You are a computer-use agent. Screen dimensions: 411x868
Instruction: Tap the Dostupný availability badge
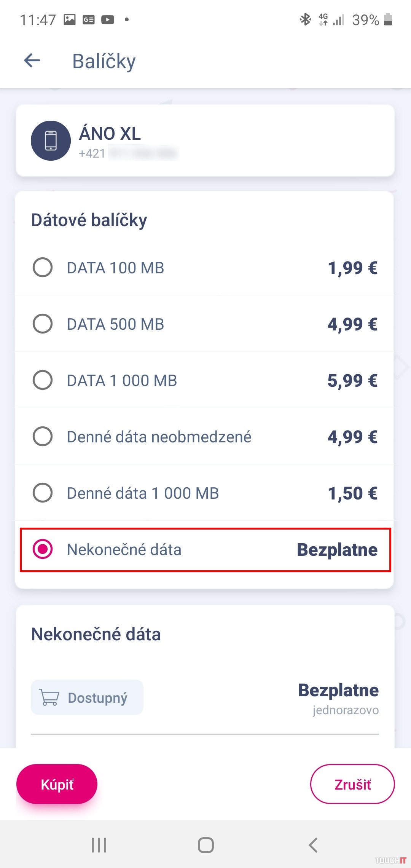(87, 697)
